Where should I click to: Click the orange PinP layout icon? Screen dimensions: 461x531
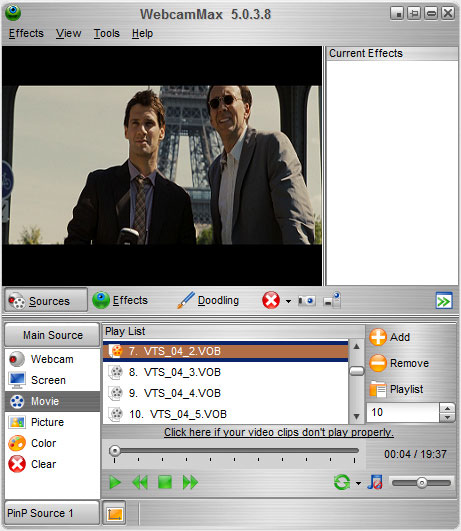[x=114, y=513]
